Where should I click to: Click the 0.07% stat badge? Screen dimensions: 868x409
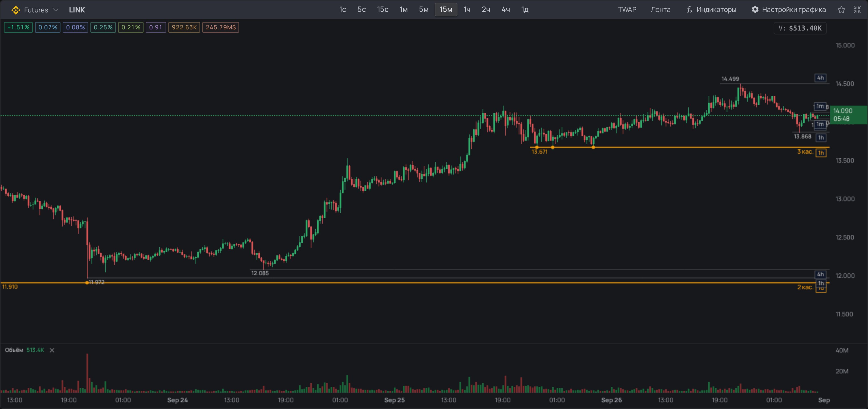tap(47, 27)
